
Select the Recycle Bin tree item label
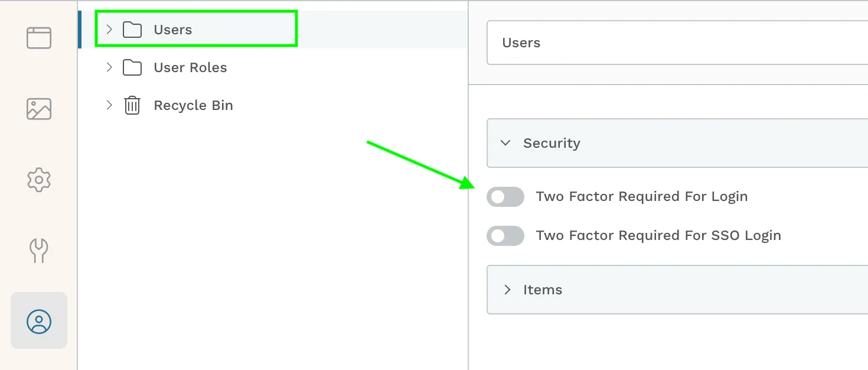coord(193,105)
